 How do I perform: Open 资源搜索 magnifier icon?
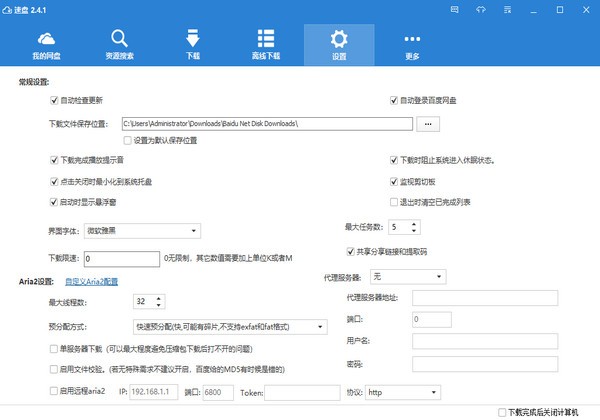(119, 41)
